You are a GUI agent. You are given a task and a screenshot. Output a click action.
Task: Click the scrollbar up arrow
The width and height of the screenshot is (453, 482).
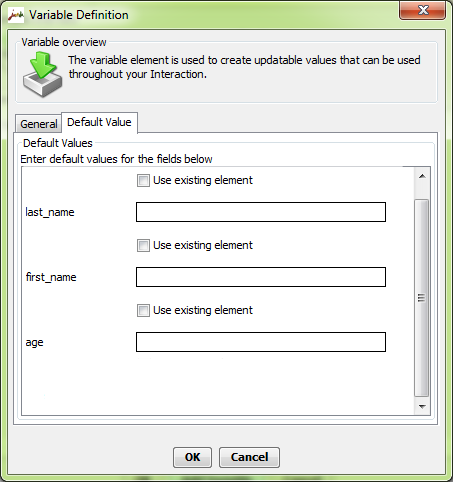[x=422, y=176]
